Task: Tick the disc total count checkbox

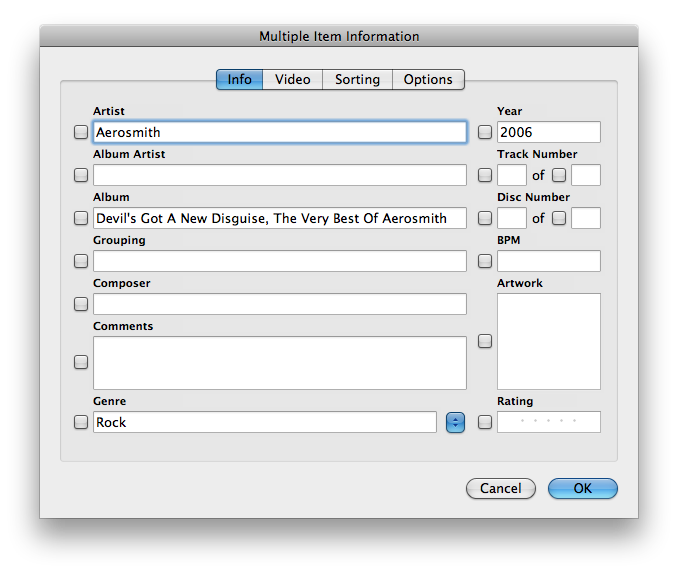Action: 559,218
